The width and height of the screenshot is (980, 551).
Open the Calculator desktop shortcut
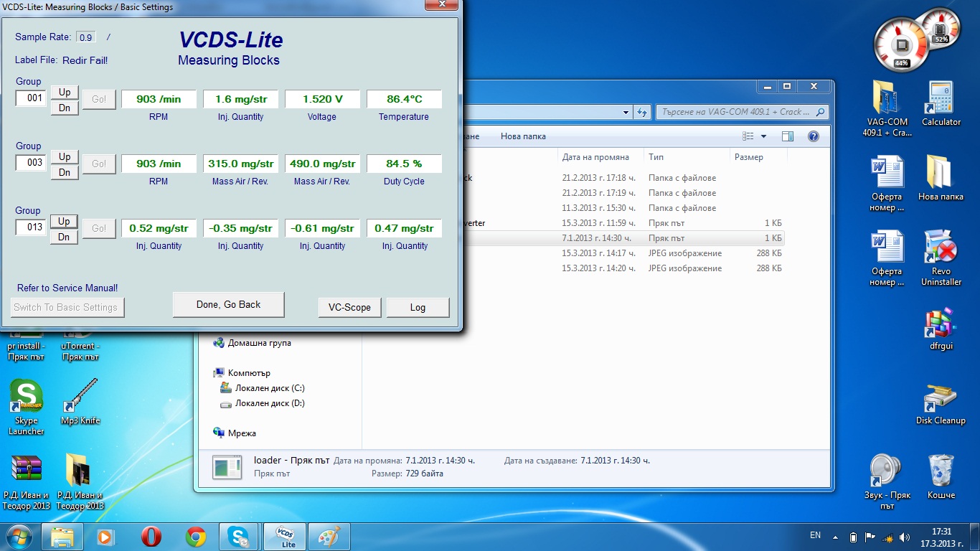click(941, 104)
